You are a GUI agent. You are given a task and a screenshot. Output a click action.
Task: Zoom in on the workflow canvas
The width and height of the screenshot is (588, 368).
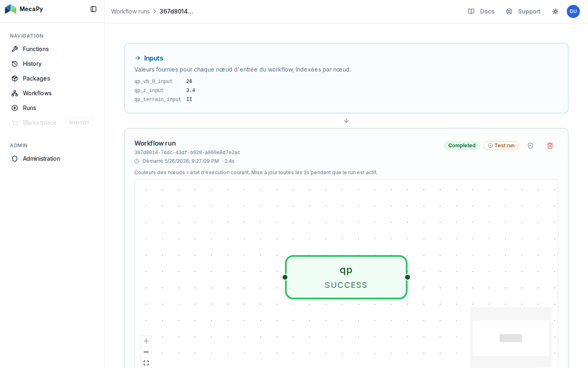click(x=146, y=341)
